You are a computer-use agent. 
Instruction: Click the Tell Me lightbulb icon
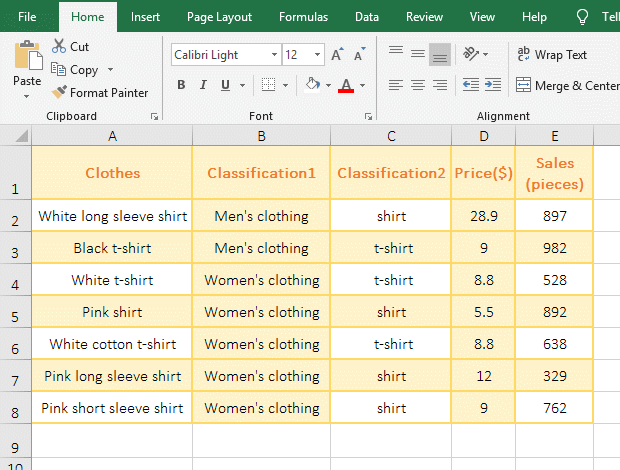pos(582,17)
